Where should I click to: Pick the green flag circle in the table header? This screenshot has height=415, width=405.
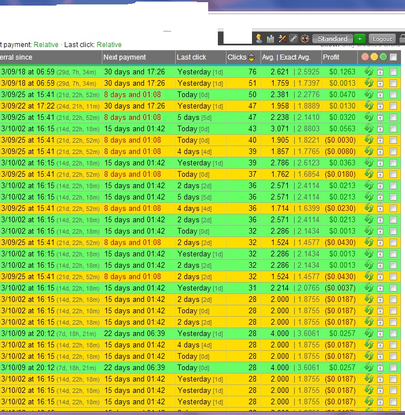[383, 57]
